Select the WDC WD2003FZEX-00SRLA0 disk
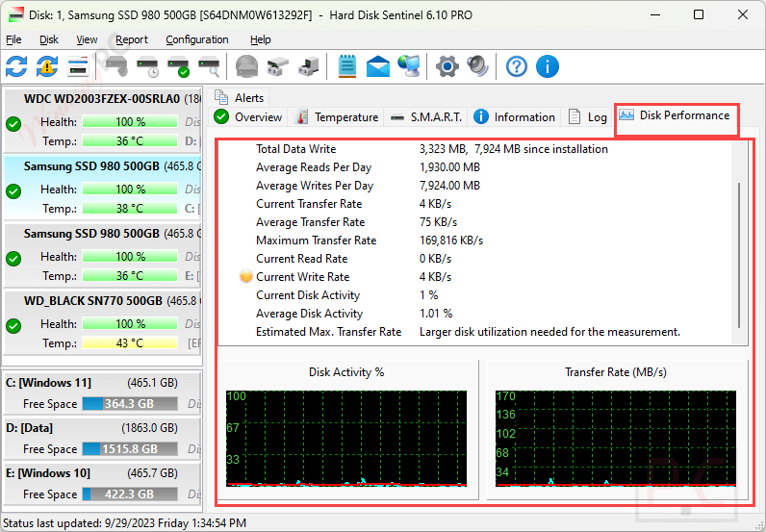 click(x=102, y=120)
